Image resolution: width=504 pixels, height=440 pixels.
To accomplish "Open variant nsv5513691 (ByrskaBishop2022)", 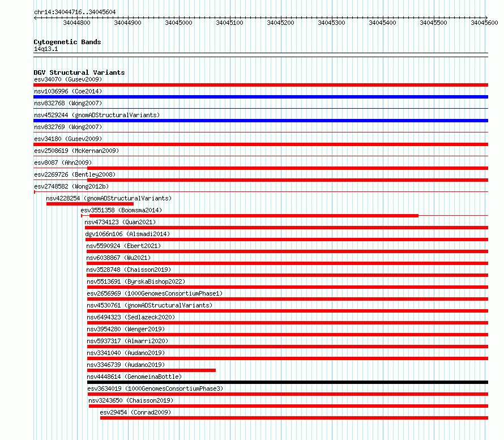I will [136, 281].
